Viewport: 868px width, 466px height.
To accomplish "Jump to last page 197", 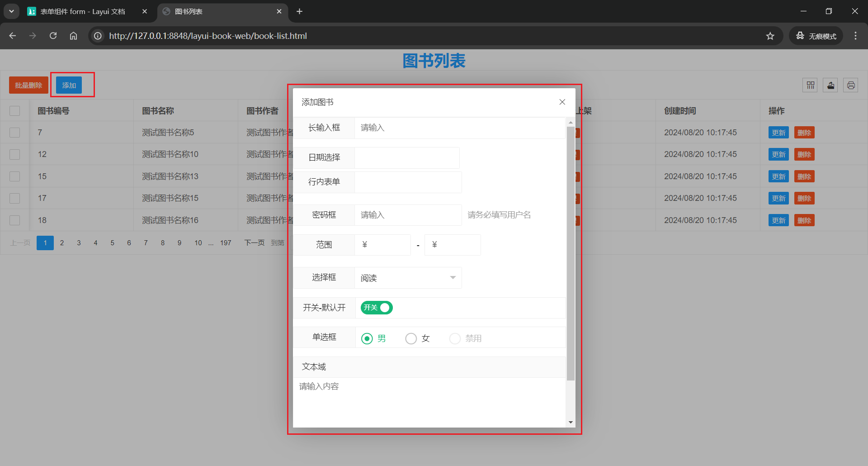I will (226, 243).
